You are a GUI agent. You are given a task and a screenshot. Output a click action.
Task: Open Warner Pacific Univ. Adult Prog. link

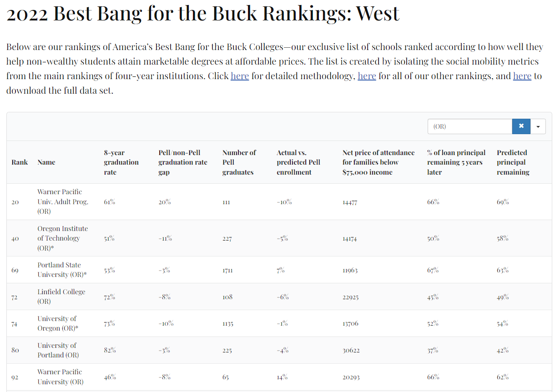pos(62,201)
